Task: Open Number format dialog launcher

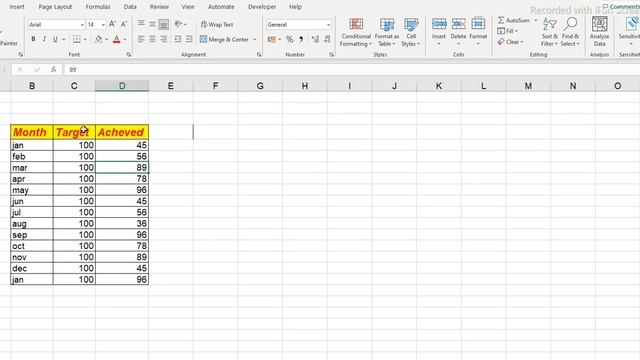Action: pos(331,54)
